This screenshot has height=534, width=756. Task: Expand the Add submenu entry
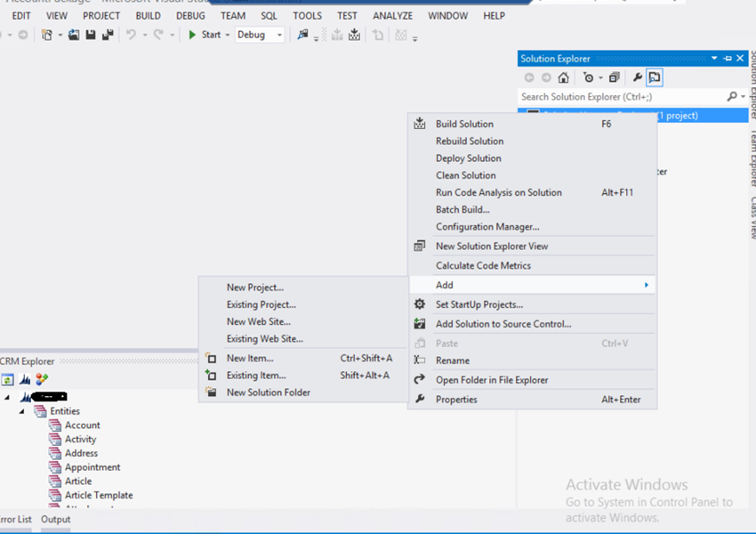click(532, 285)
